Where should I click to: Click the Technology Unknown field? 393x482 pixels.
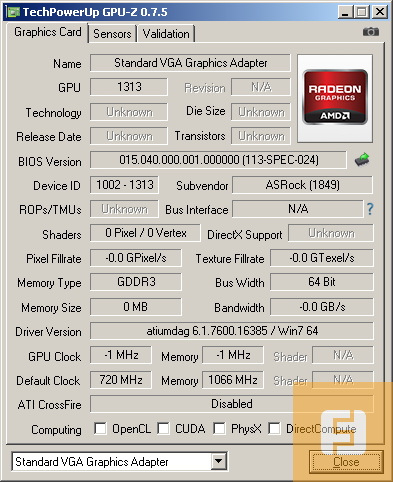(x=129, y=112)
